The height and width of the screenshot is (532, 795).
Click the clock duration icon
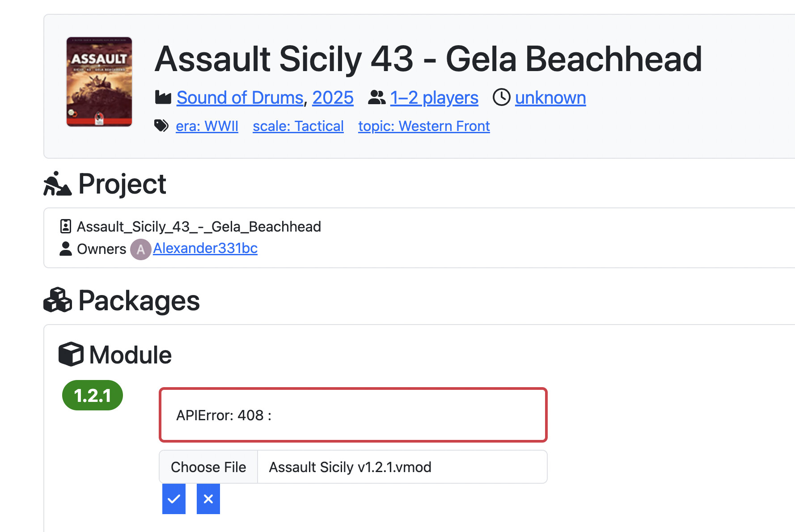(x=501, y=97)
